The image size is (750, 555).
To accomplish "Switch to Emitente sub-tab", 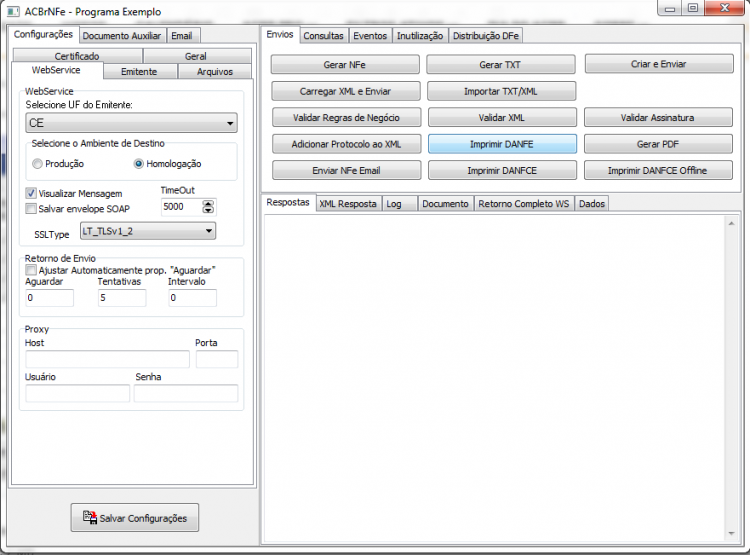I will click(x=139, y=72).
